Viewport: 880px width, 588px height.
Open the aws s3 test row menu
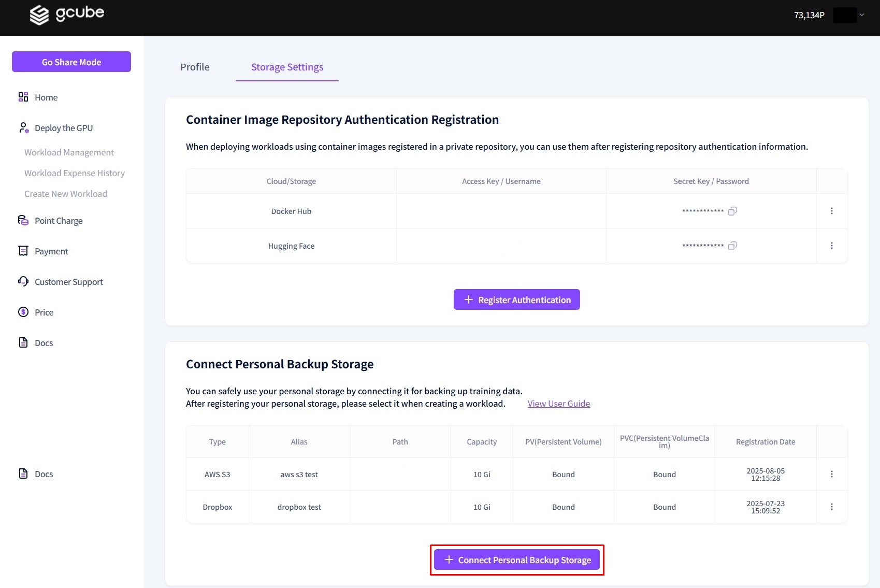(x=832, y=474)
